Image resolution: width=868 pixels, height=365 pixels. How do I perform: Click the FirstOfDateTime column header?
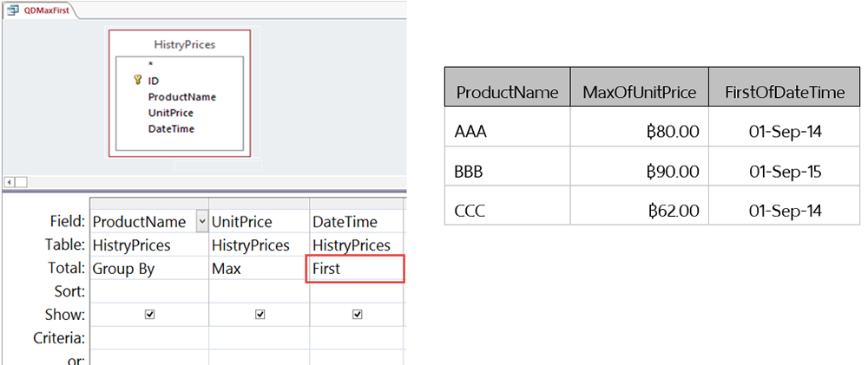pos(786,92)
